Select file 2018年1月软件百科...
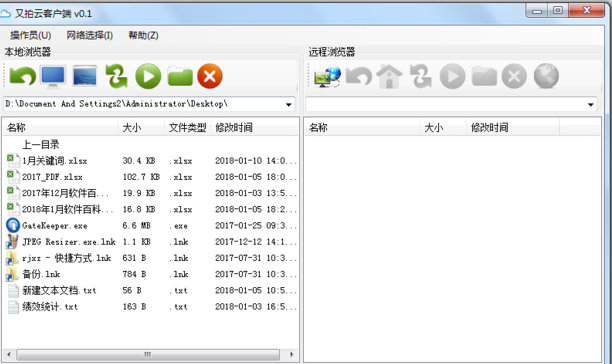This screenshot has height=364, width=612. pyautogui.click(x=68, y=210)
